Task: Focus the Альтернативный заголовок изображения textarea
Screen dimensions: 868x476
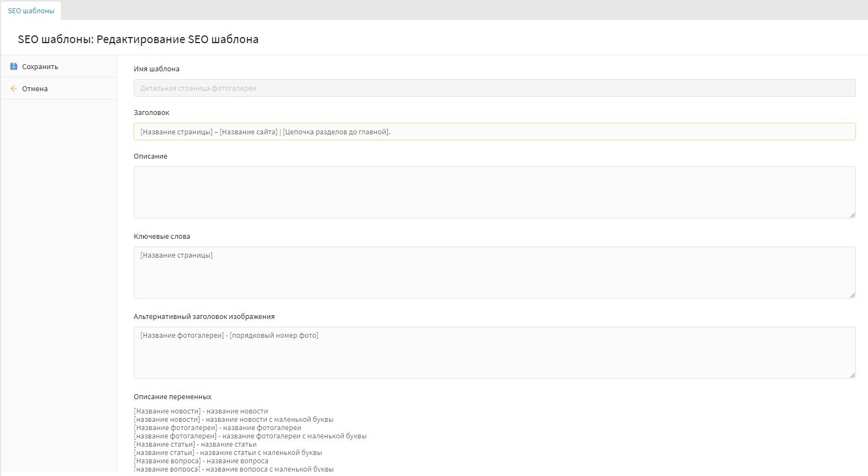Action: [494, 352]
